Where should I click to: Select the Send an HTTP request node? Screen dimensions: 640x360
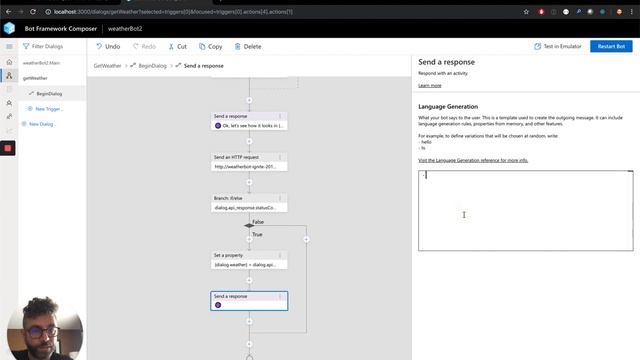(249, 162)
